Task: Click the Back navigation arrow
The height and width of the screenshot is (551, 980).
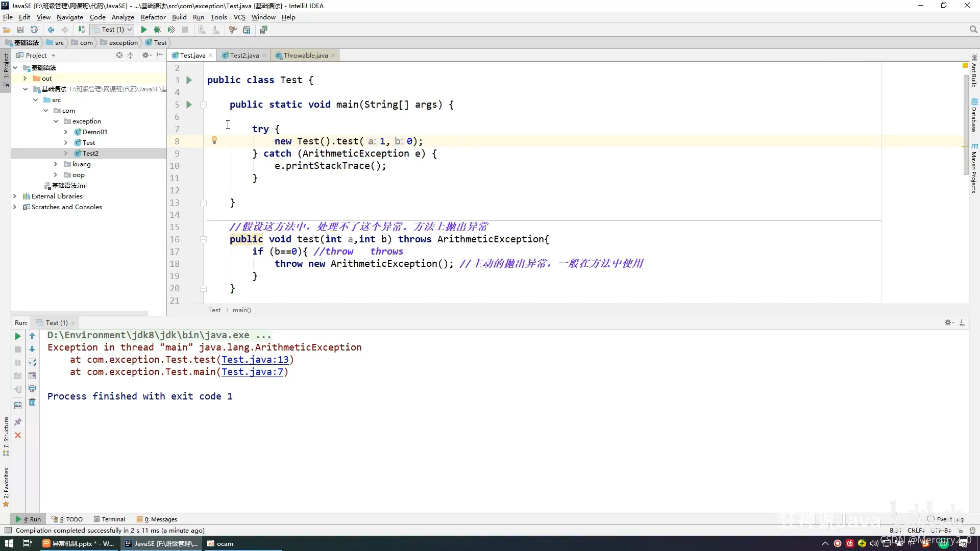Action: pyautogui.click(x=51, y=30)
